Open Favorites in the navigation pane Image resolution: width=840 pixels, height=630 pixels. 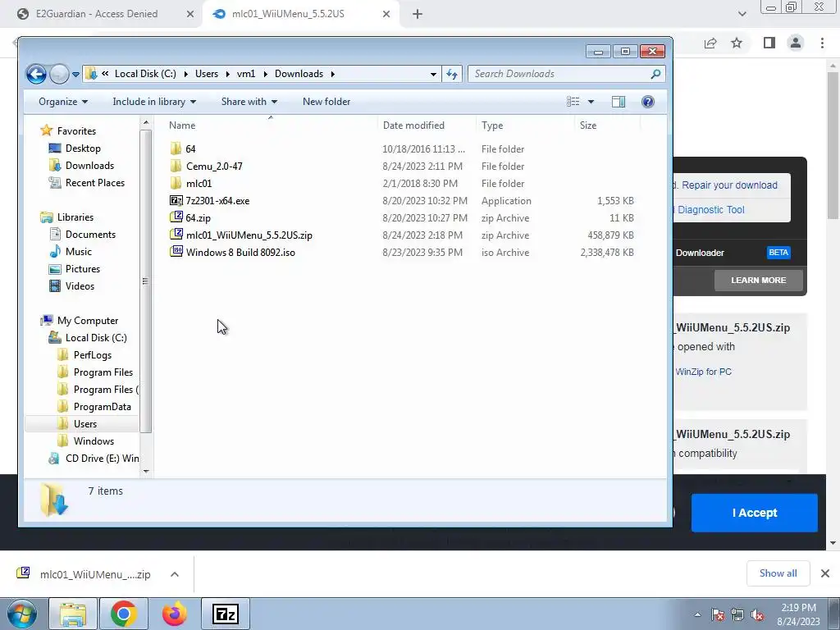(x=76, y=130)
